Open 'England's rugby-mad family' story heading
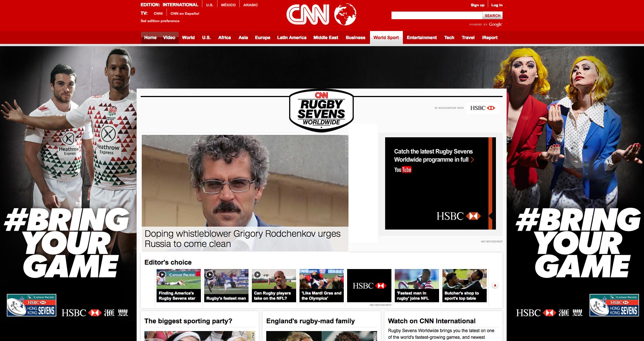The width and height of the screenshot is (644, 341). [x=311, y=321]
